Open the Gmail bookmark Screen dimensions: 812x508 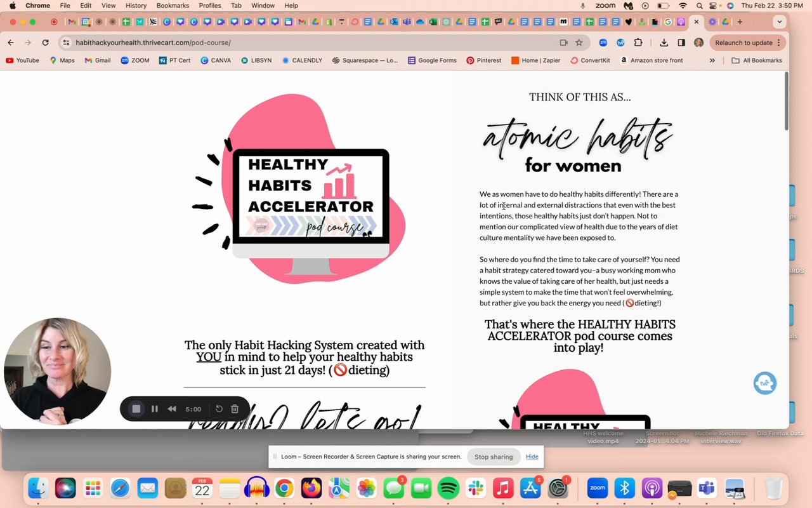[97, 60]
